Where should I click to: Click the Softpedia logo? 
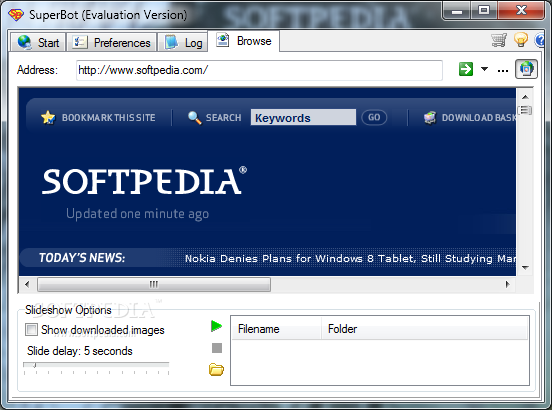coord(144,181)
